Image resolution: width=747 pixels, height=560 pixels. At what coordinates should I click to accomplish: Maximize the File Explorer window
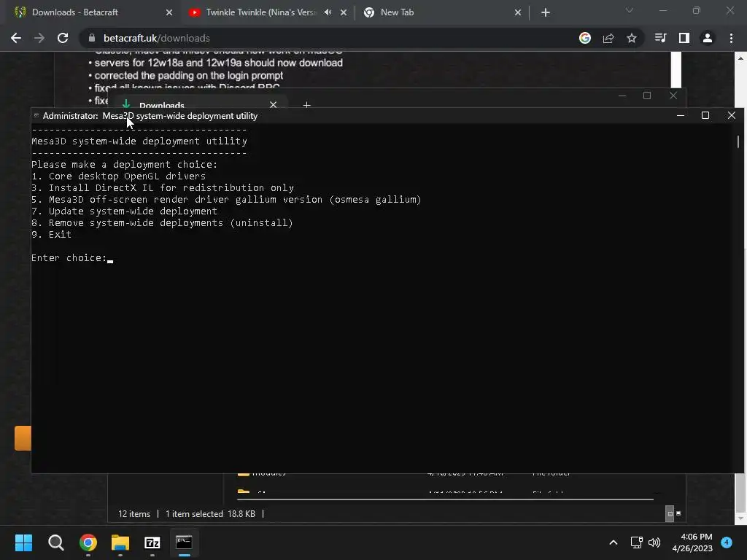pyautogui.click(x=647, y=96)
